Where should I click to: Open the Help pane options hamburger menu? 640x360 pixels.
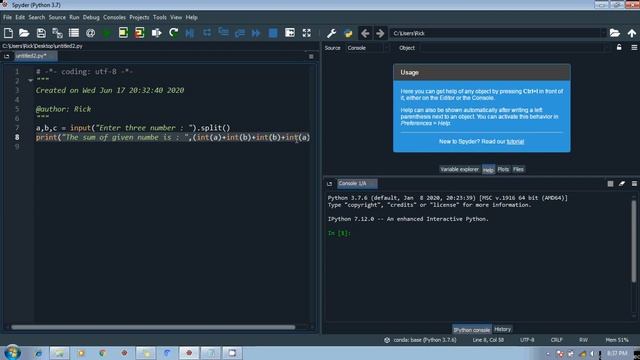coord(634,48)
